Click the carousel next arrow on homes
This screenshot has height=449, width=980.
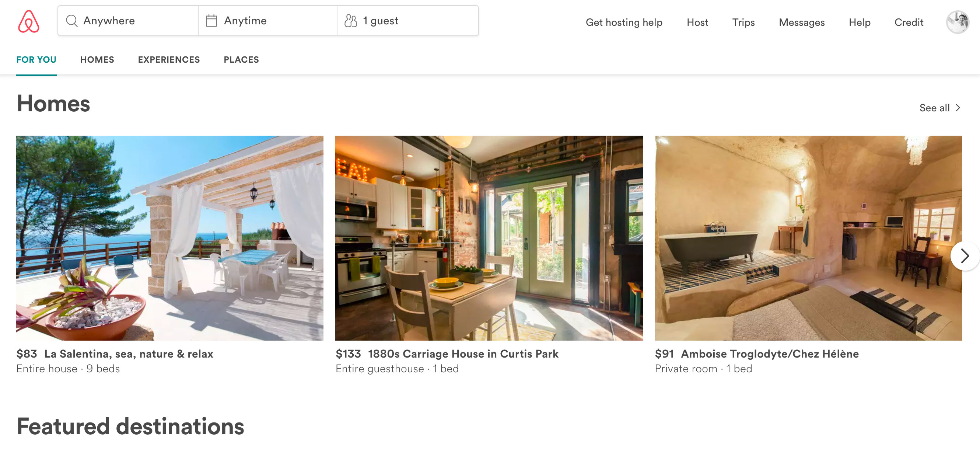(965, 256)
